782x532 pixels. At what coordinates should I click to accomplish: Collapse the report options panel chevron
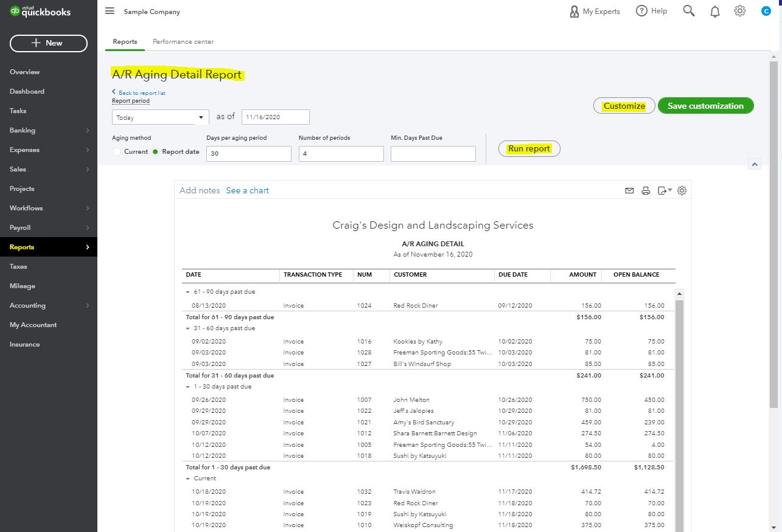[755, 164]
